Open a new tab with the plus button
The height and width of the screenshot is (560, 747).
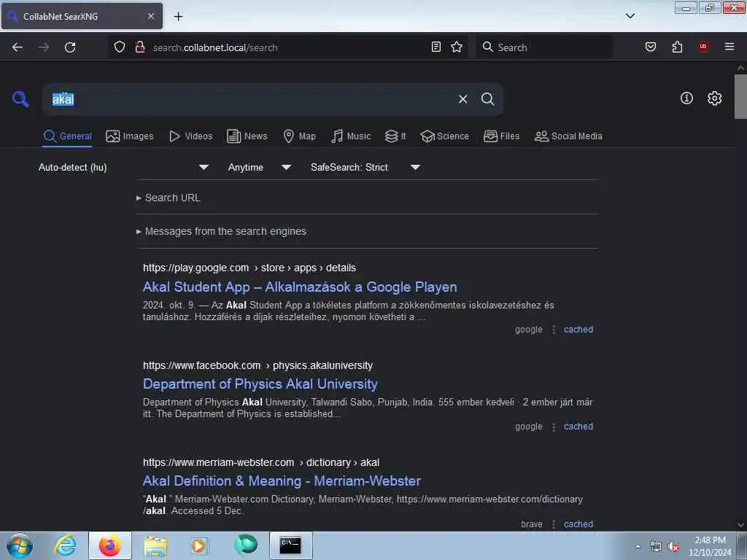coord(178,17)
